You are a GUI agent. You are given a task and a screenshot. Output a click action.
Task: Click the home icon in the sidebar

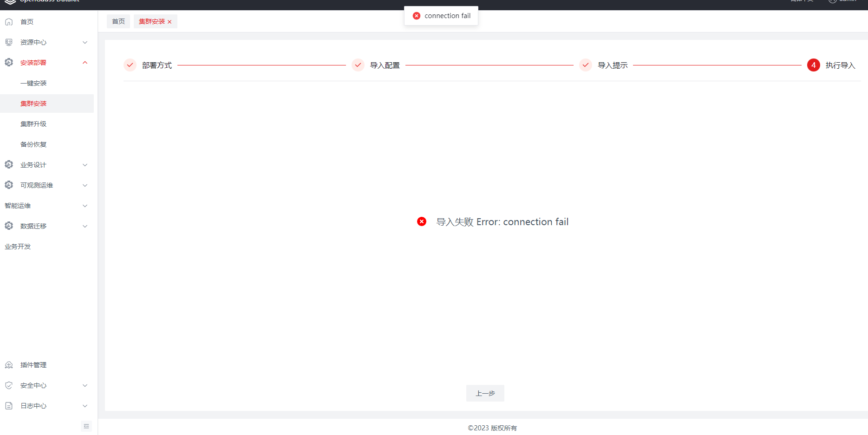[x=9, y=22]
